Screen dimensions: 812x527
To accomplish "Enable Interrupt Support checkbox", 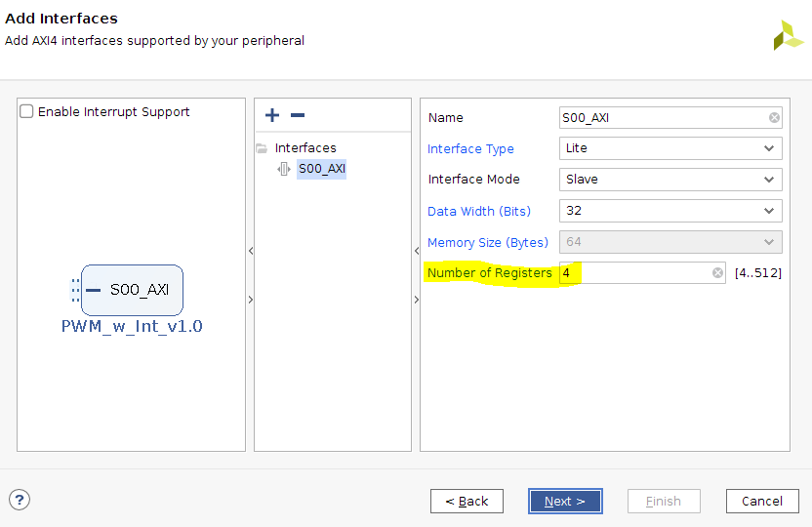I will click(27, 111).
